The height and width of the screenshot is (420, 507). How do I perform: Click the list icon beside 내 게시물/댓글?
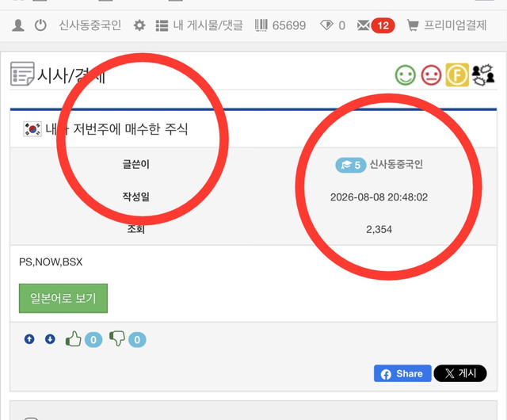[x=162, y=25]
